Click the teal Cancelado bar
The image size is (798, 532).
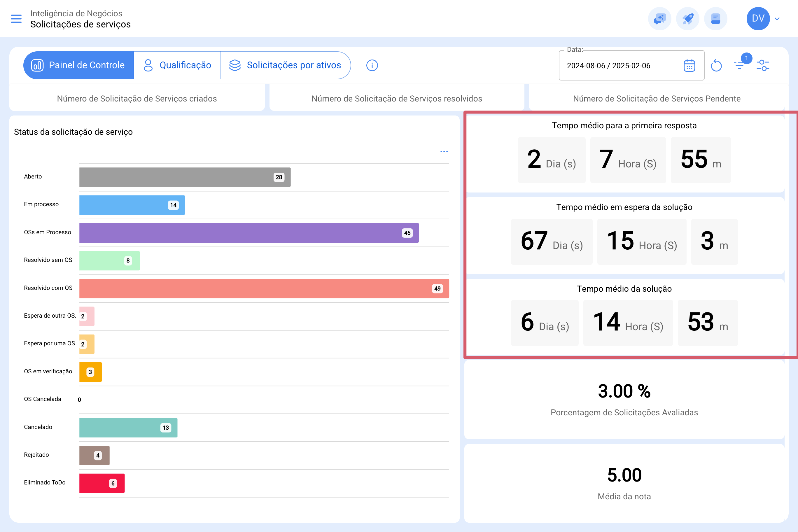click(x=128, y=428)
